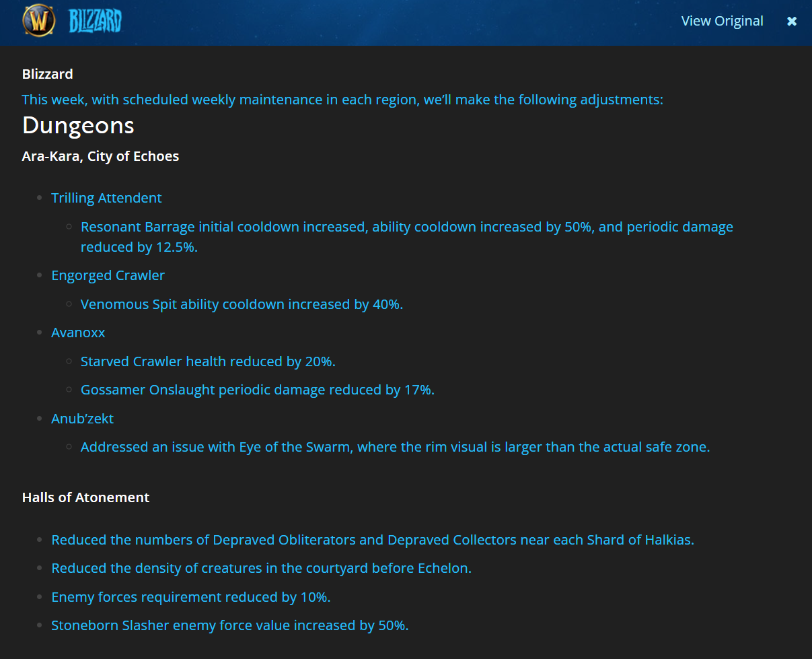
Task: Select the Anub'zekt list entry
Action: pos(82,419)
